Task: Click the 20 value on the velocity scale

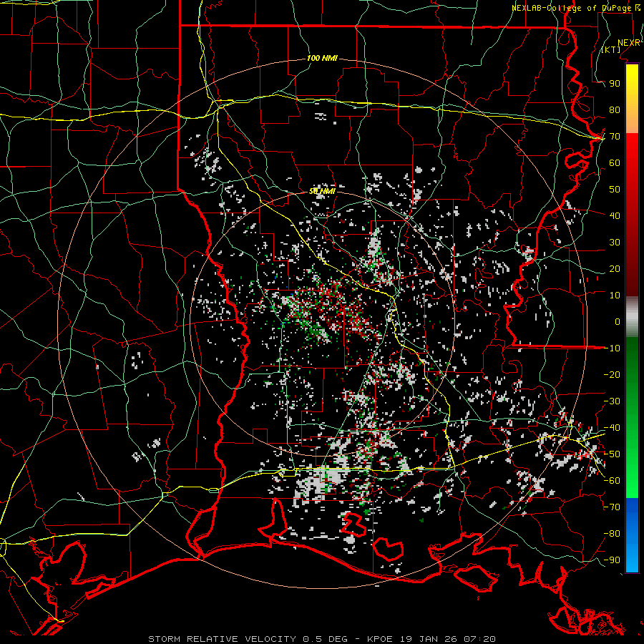Action: coord(615,268)
